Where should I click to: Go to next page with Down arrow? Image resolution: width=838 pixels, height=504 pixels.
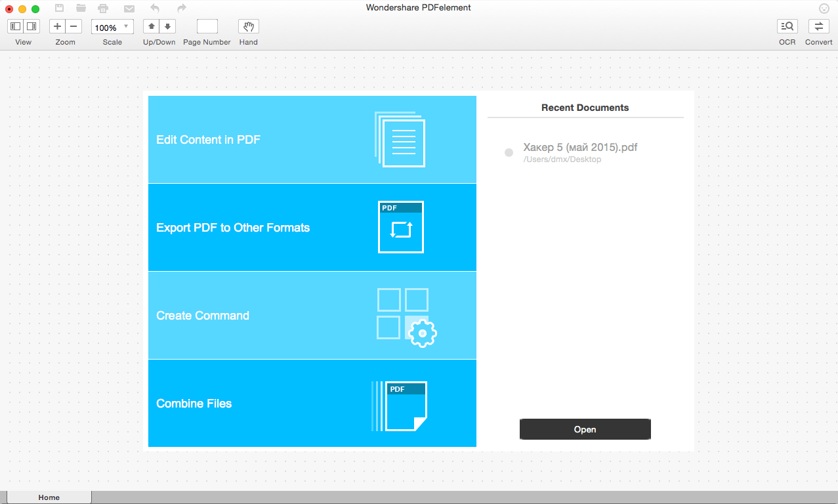click(x=168, y=26)
